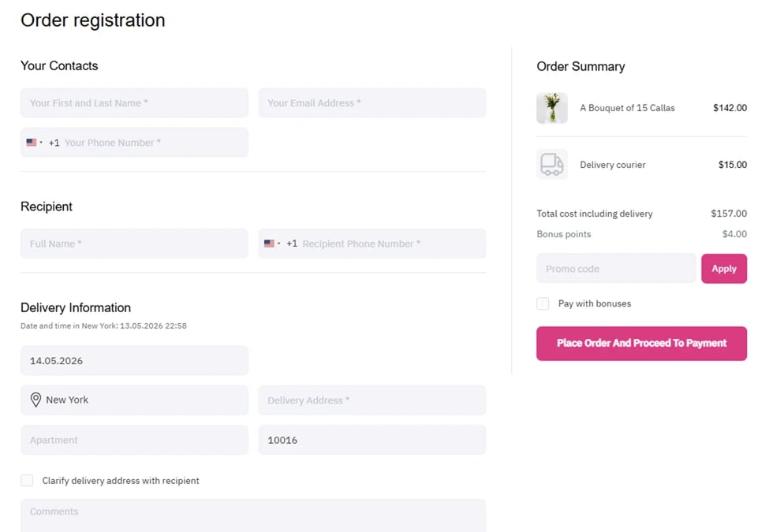The height and width of the screenshot is (532, 769).
Task: Click the $157.00 total cost value
Action: pos(729,214)
